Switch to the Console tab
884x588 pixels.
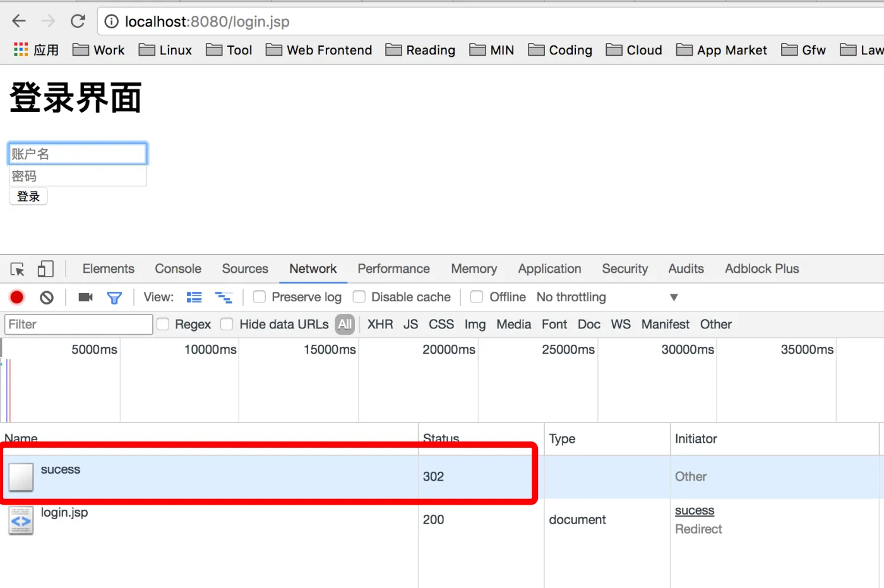(x=178, y=268)
